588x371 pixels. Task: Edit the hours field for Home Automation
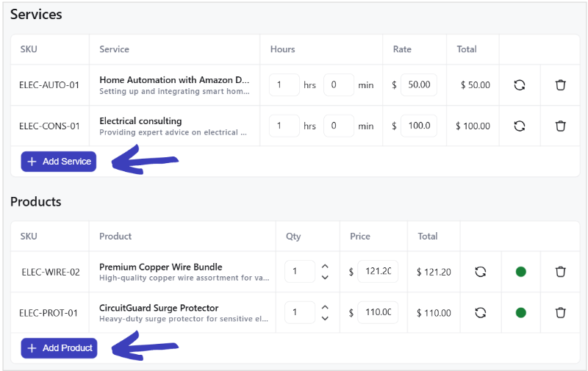pos(284,85)
